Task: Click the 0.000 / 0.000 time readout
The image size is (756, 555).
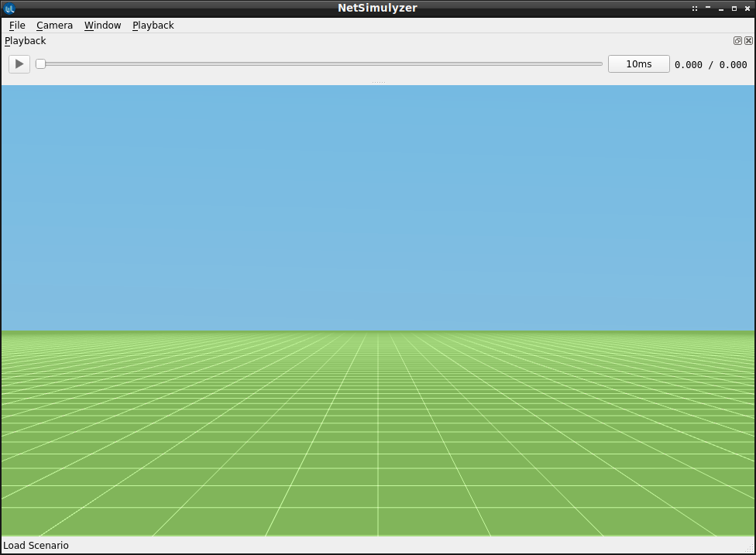Action: click(710, 64)
